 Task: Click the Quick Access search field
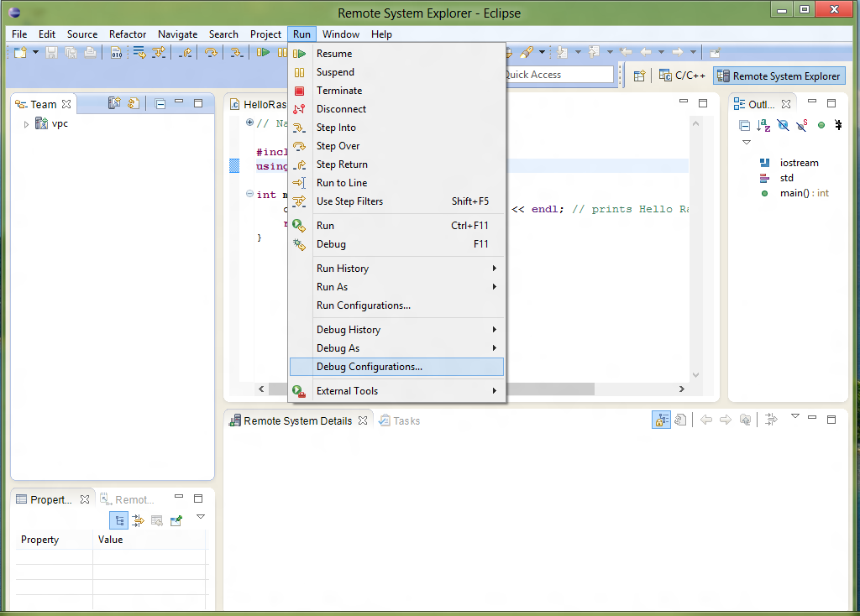(x=558, y=75)
